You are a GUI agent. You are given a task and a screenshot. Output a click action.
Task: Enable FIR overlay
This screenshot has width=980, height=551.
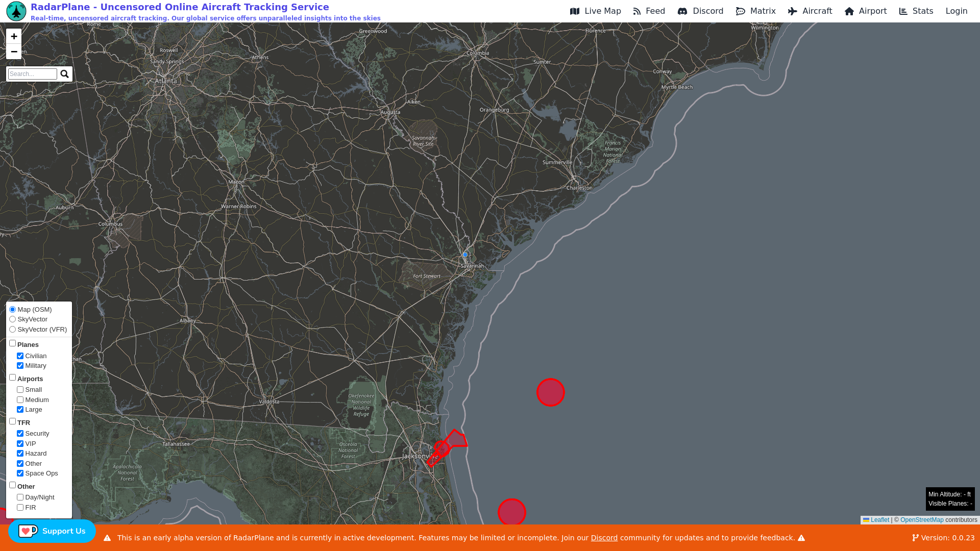pos(20,508)
